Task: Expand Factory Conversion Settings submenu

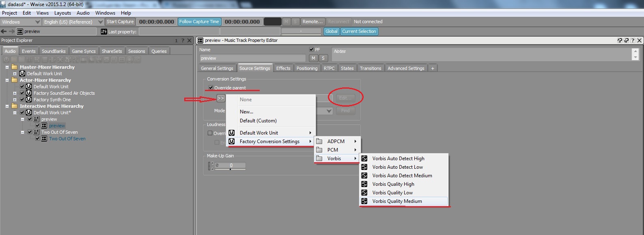Action: click(x=271, y=141)
